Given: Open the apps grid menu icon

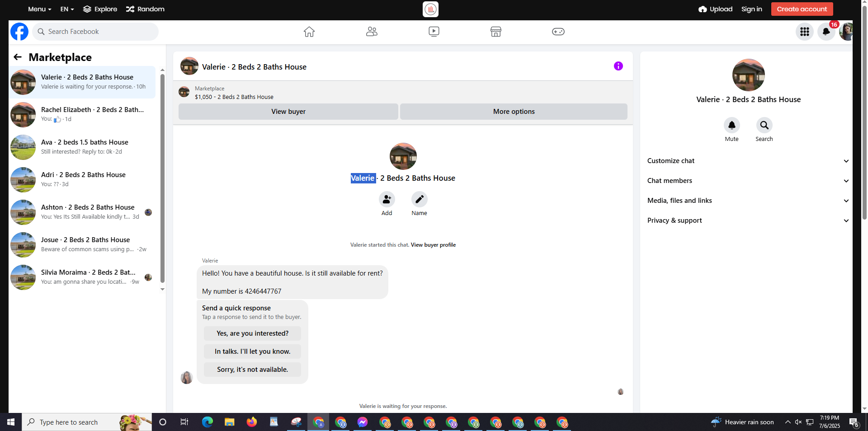Looking at the screenshot, I should tap(805, 32).
